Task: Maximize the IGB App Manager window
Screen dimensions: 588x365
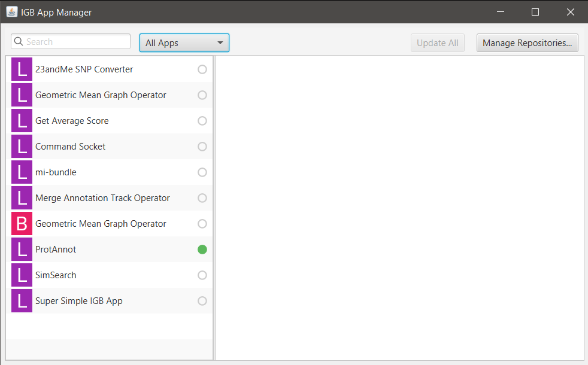Action: tap(535, 12)
